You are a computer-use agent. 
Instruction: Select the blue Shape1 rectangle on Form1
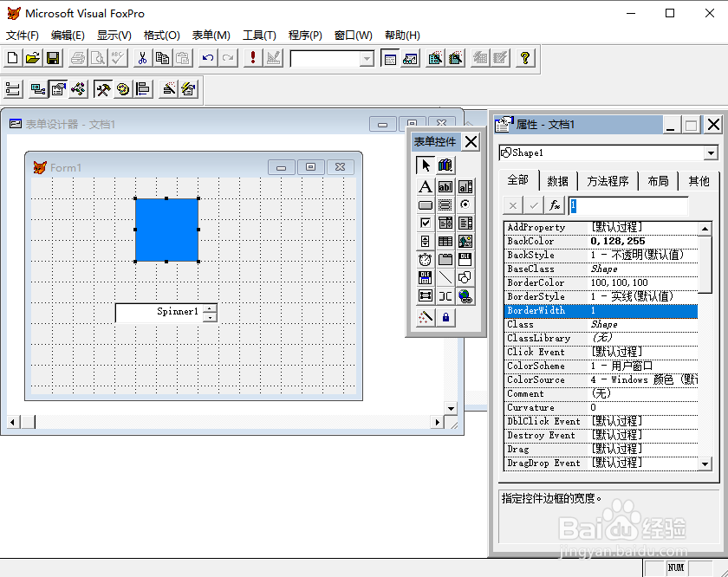pyautogui.click(x=166, y=230)
